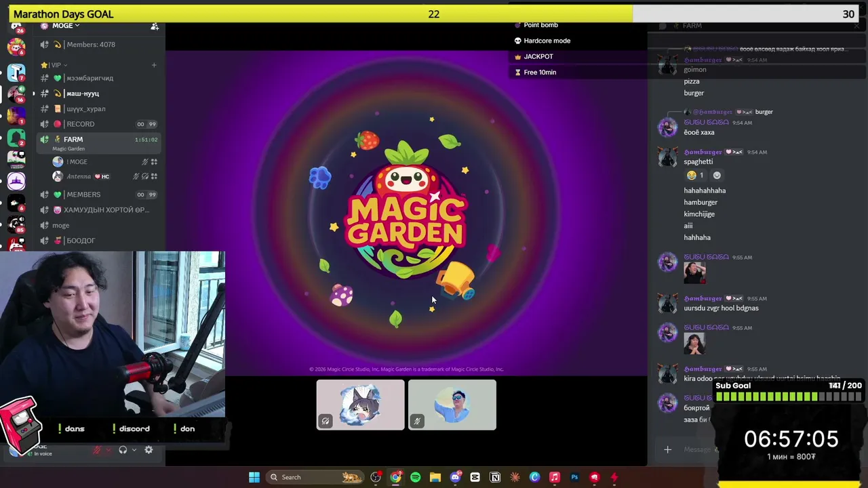
Task: Click the message attachment plus button
Action: (x=667, y=449)
